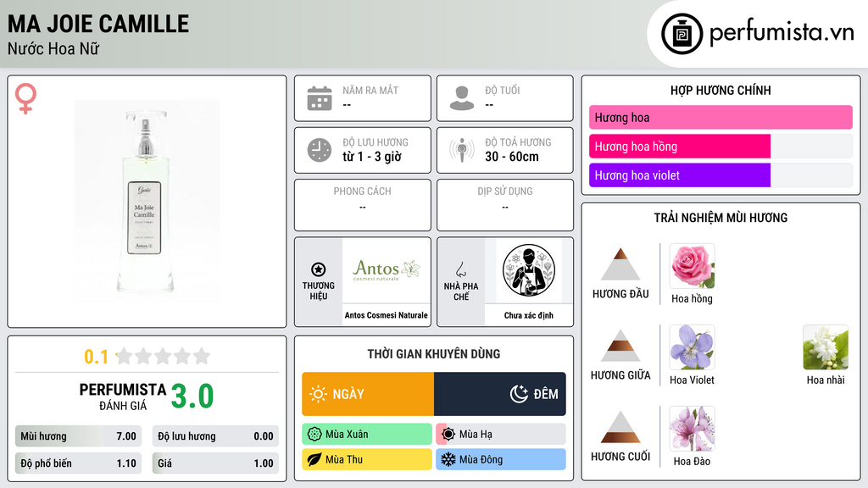Click the Mùi hương 7.00 score
Screen dimensions: 868x488
coord(78,436)
